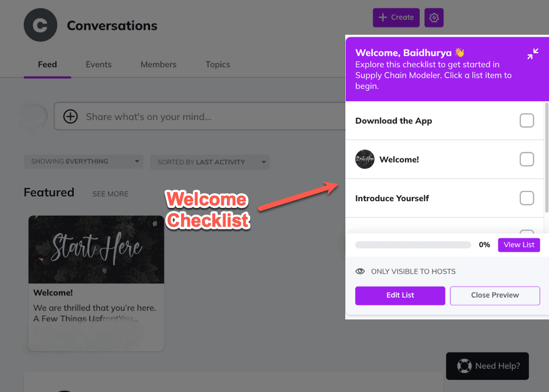This screenshot has height=392, width=549.
Task: Click the plus icon on the Create button
Action: pyautogui.click(x=383, y=18)
